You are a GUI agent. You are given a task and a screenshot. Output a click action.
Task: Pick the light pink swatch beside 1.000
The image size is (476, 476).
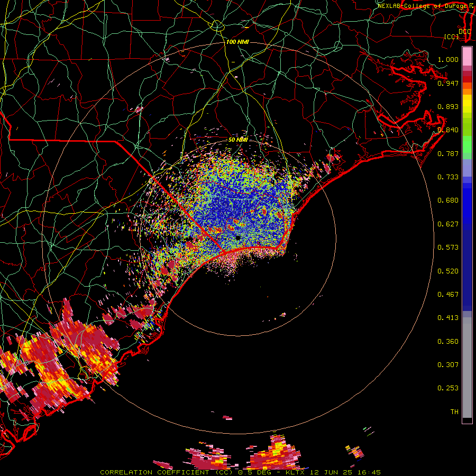(467, 56)
